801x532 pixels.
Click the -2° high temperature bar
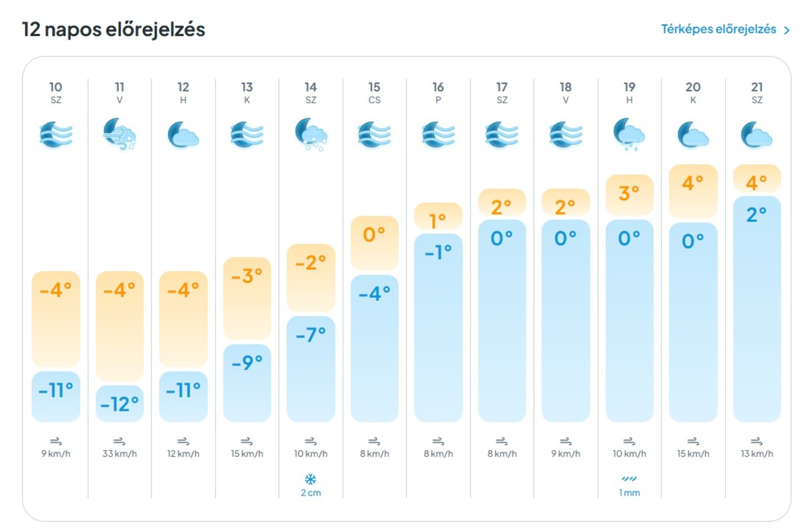tap(311, 277)
